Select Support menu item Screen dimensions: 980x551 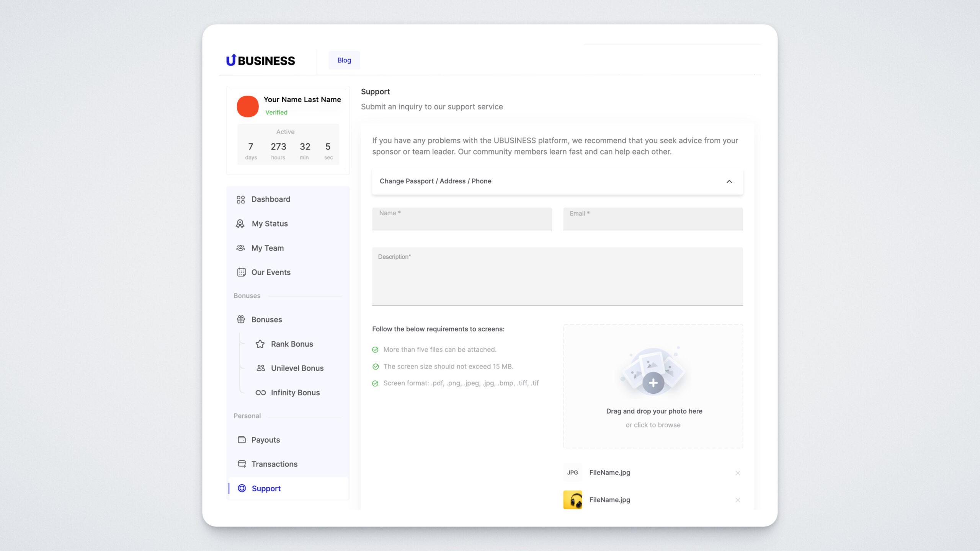[x=266, y=489]
